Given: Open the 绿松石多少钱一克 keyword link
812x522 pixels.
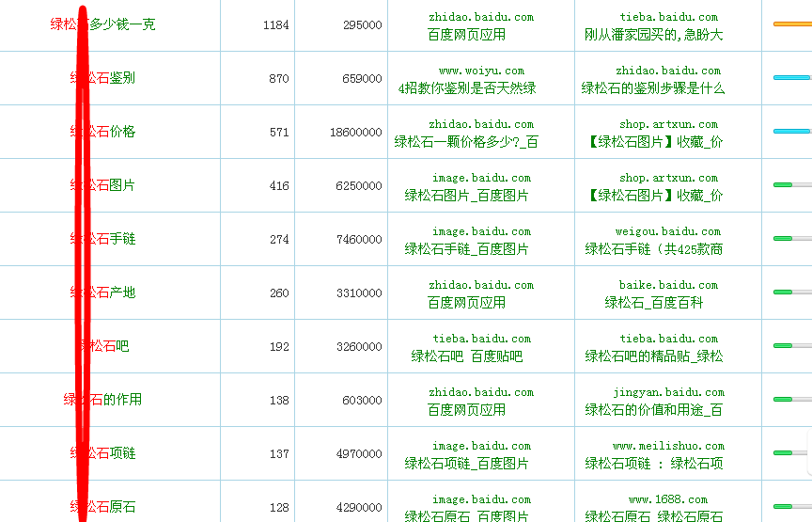Looking at the screenshot, I should (103, 24).
